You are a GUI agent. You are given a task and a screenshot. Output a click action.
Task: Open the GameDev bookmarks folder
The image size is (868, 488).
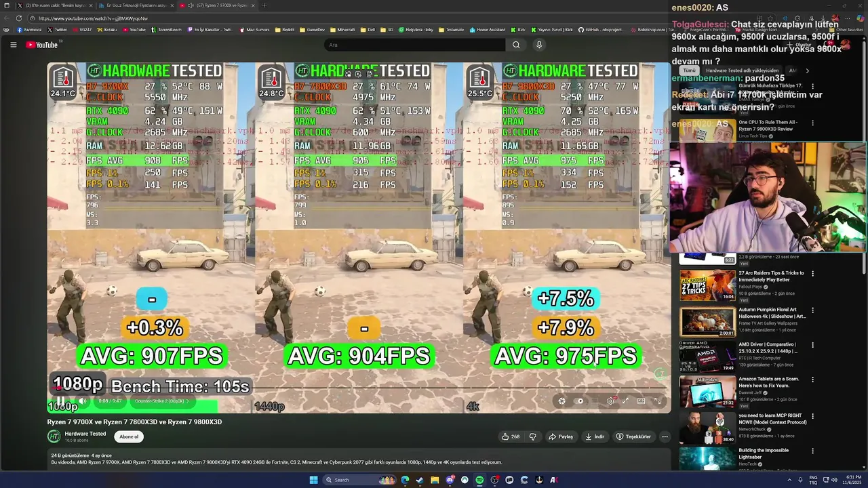tap(312, 30)
